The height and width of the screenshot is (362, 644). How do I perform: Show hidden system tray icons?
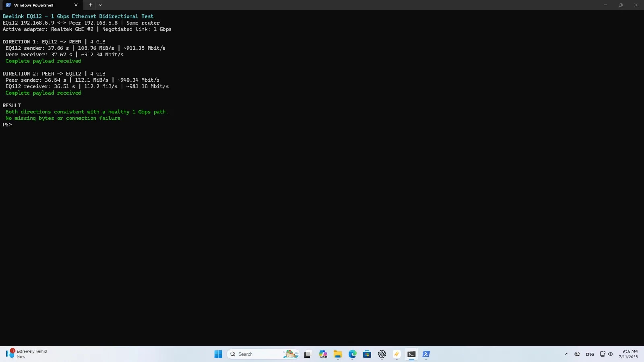coord(566,354)
